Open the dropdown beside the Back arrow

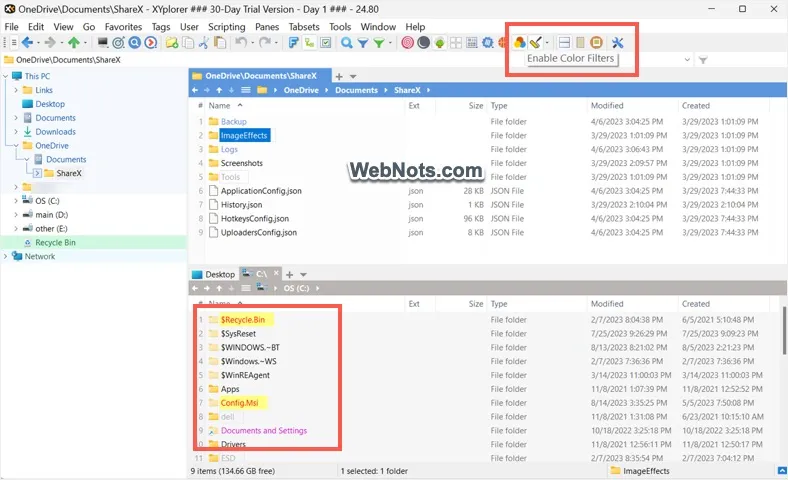(38, 43)
